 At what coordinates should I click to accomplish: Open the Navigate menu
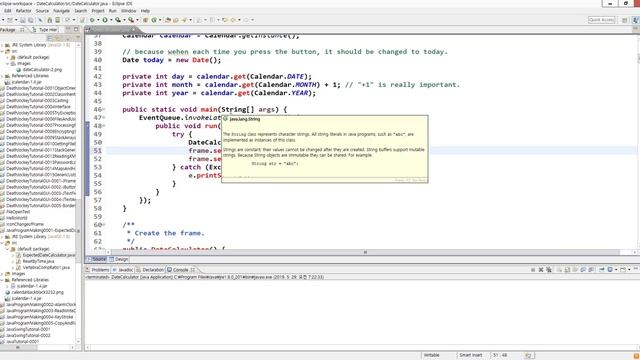pyautogui.click(x=62, y=11)
